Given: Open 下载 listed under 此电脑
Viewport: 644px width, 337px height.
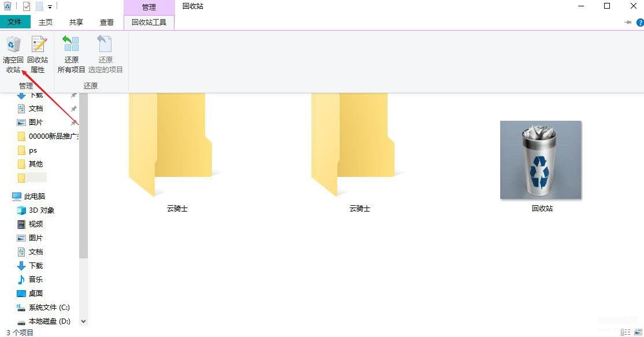Looking at the screenshot, I should pos(30,266).
